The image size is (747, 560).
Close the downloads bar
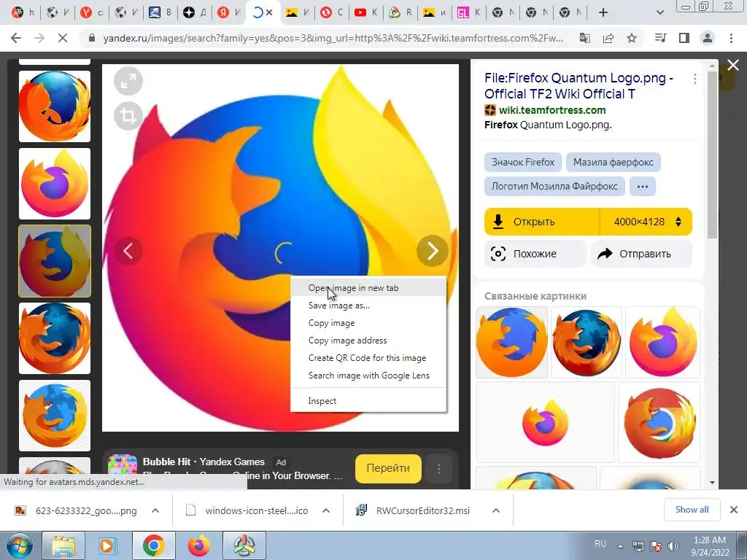pyautogui.click(x=734, y=510)
